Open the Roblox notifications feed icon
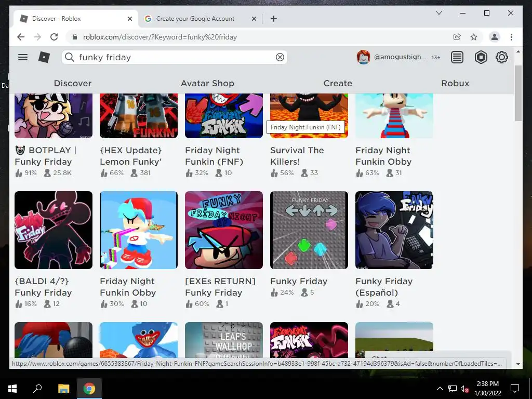Screen dimensions: 532x399 click(457, 57)
